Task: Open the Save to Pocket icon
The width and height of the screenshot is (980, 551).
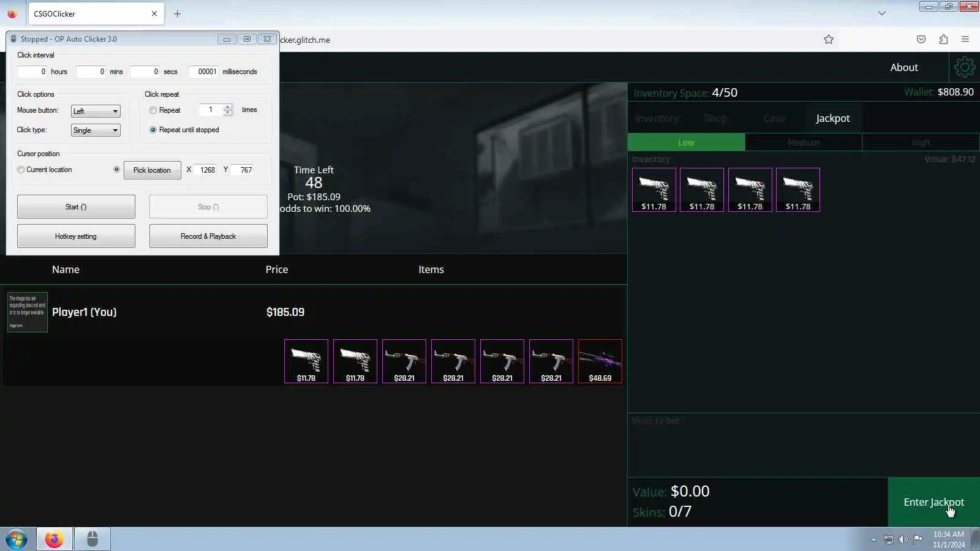Action: coord(921,40)
